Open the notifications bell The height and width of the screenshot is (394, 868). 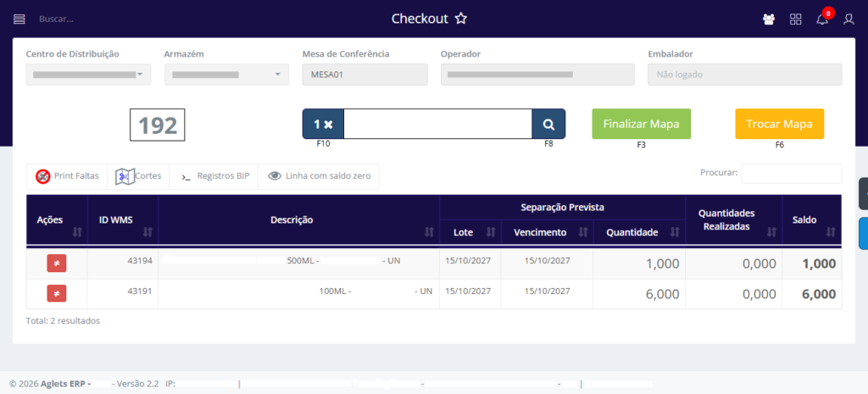pyautogui.click(x=822, y=19)
